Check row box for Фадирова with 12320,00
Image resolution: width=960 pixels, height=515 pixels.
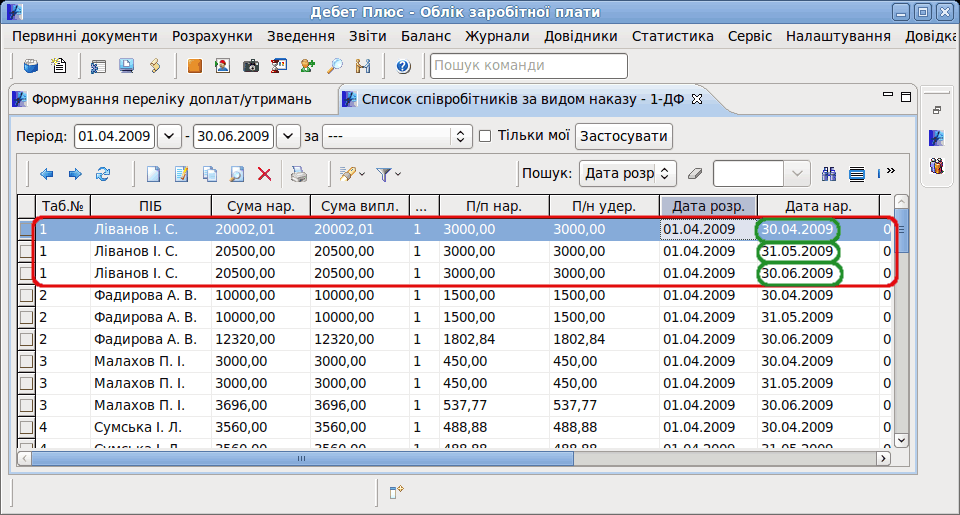tap(26, 340)
